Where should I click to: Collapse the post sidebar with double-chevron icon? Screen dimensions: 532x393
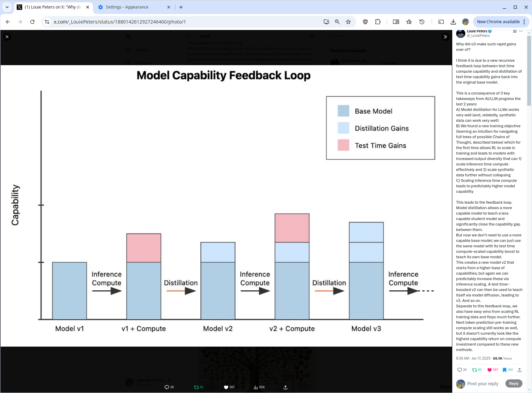tap(445, 37)
